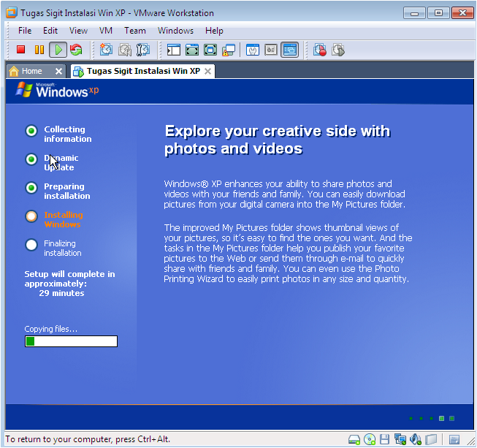Click the floppy drive status icon
This screenshot has width=477, height=448.
pos(384,439)
